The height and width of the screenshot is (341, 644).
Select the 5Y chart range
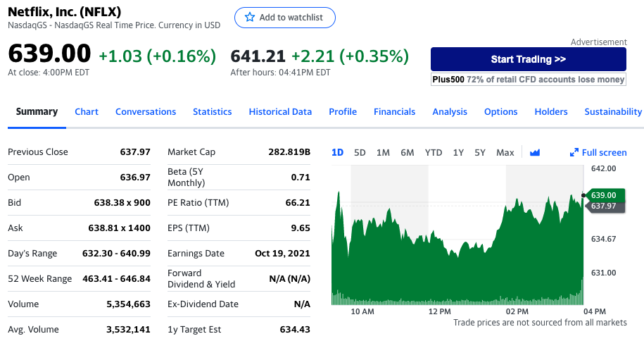480,153
